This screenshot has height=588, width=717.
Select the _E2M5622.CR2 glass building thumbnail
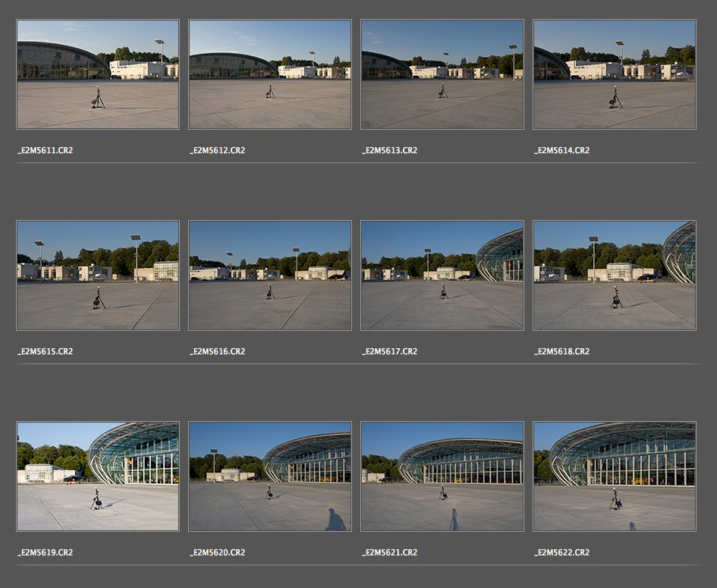(x=615, y=476)
